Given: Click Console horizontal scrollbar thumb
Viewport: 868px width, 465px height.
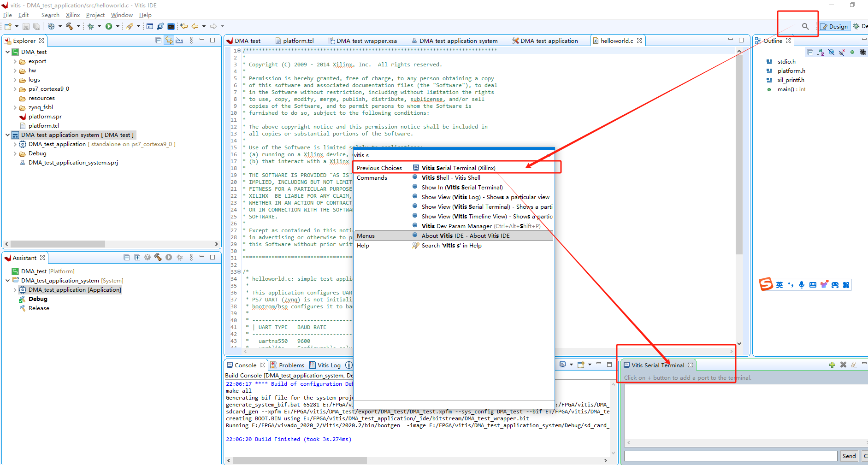Looking at the screenshot, I should coord(300,460).
